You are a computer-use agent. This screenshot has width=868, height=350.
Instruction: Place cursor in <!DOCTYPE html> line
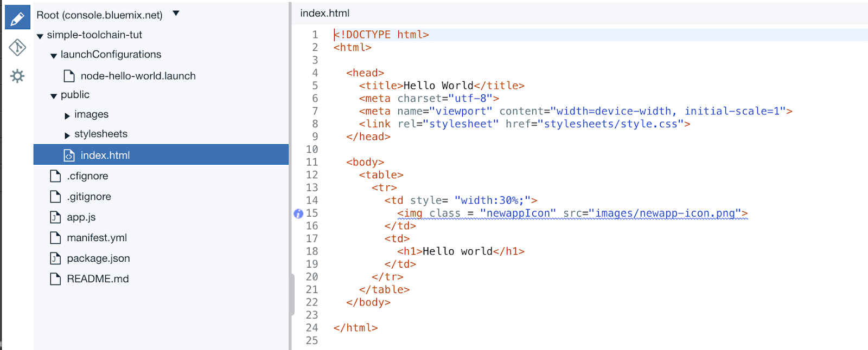click(x=381, y=35)
